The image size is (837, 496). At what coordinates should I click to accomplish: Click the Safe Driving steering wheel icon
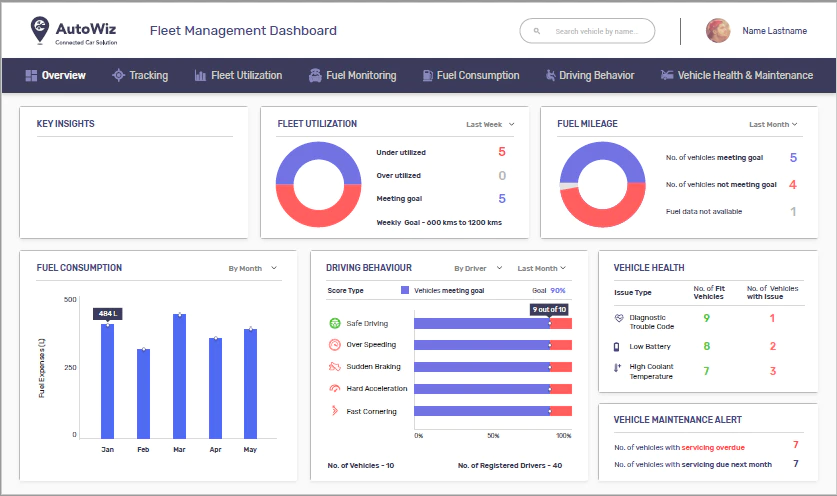[x=335, y=323]
